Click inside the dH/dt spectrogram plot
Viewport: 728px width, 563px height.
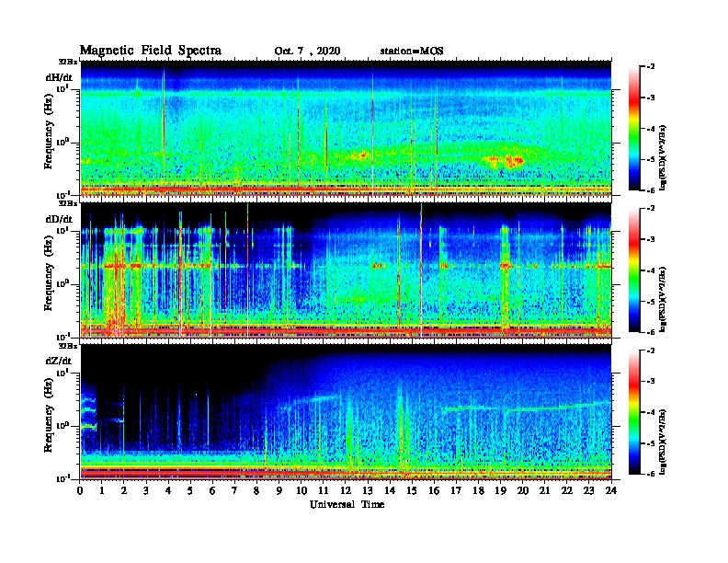(346, 128)
